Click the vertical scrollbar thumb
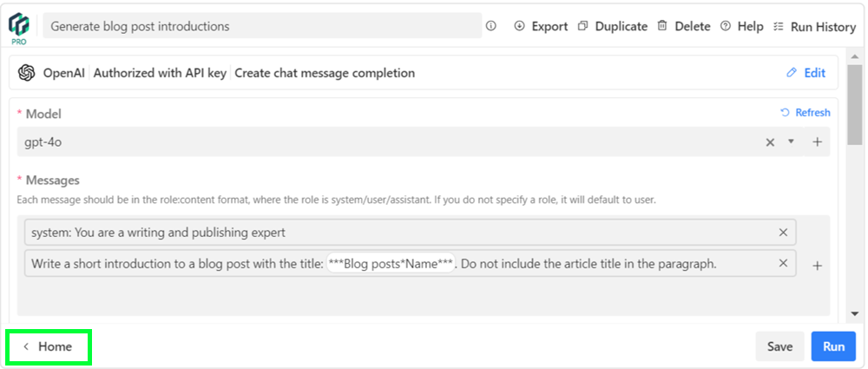 (x=854, y=103)
